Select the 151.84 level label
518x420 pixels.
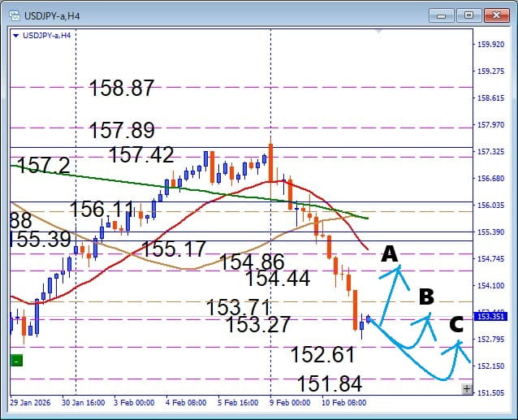(330, 384)
